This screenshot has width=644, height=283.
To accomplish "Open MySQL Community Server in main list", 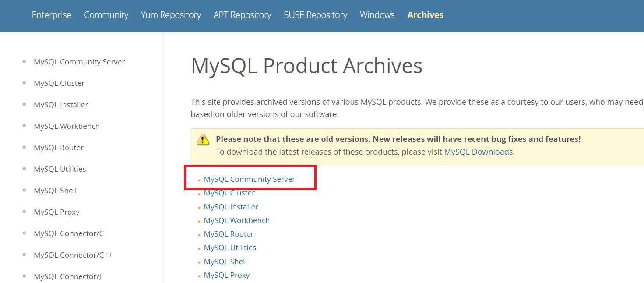I will (x=249, y=179).
